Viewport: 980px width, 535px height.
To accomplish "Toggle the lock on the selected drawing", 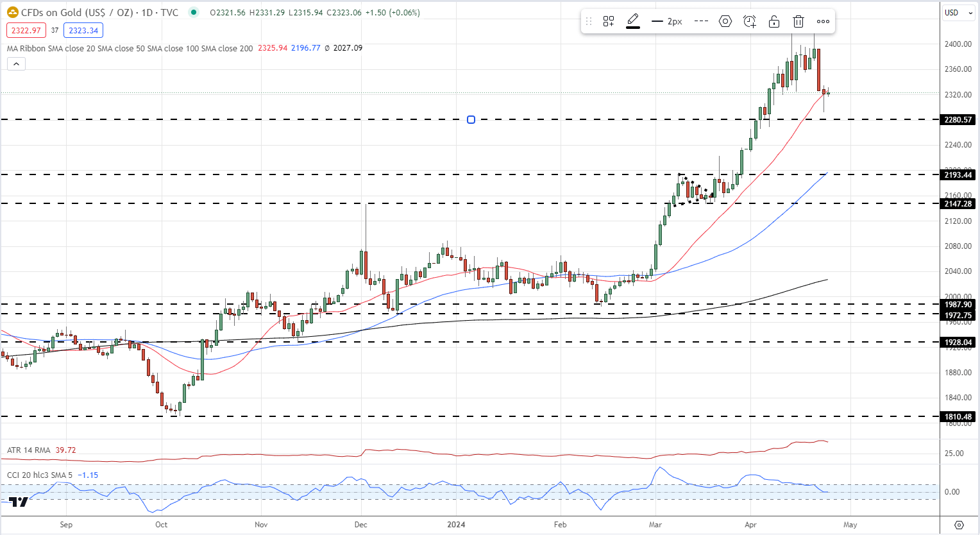I will coord(774,21).
